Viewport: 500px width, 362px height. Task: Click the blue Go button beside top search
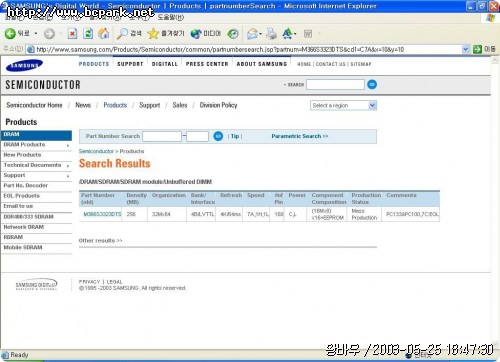click(372, 84)
